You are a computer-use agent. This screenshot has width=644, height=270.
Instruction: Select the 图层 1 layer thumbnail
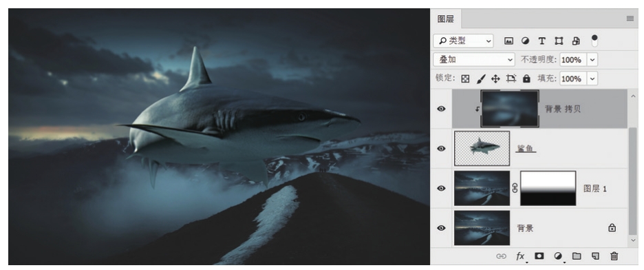pyautogui.click(x=482, y=188)
